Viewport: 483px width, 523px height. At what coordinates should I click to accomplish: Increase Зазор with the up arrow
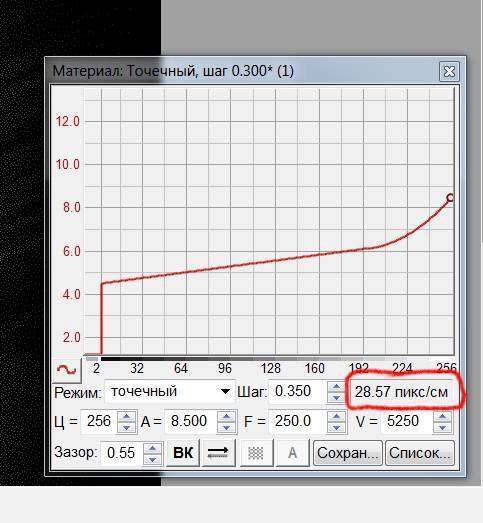(152, 448)
